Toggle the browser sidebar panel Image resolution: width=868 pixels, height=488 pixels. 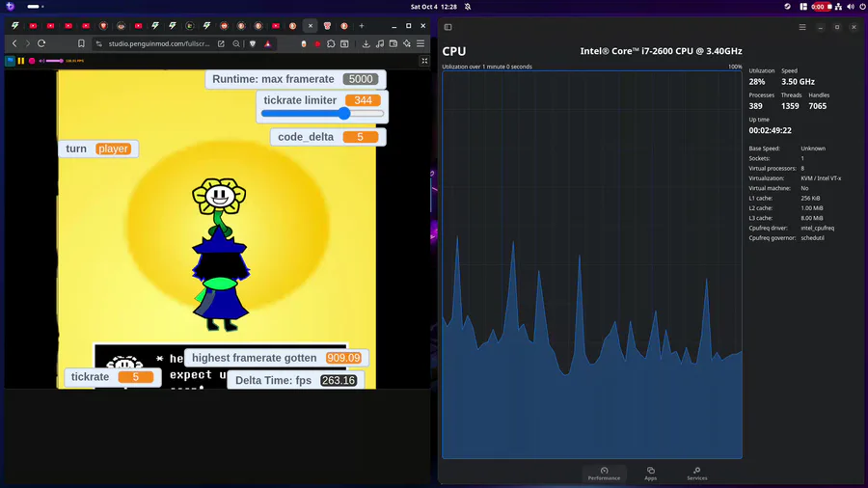(344, 43)
